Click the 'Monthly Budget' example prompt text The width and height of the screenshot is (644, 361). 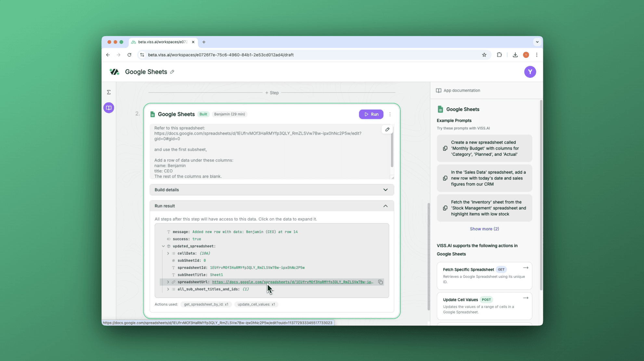(x=485, y=148)
